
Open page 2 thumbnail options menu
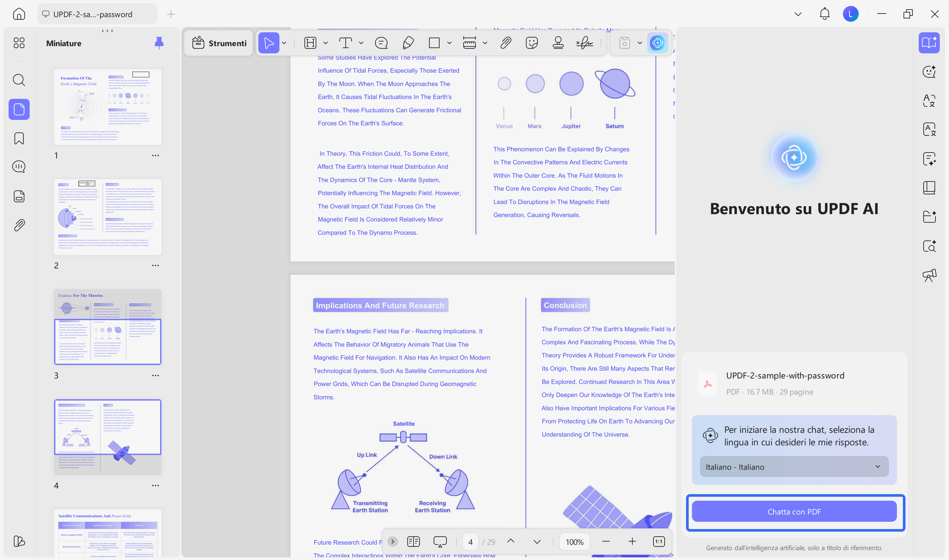(x=156, y=266)
